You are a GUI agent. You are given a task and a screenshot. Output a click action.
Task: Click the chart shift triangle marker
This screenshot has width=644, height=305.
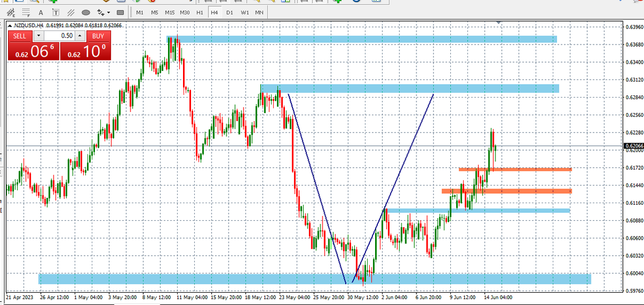coord(500,23)
